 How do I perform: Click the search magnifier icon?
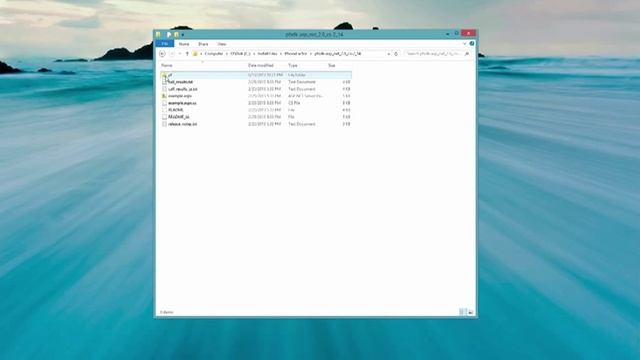467,53
